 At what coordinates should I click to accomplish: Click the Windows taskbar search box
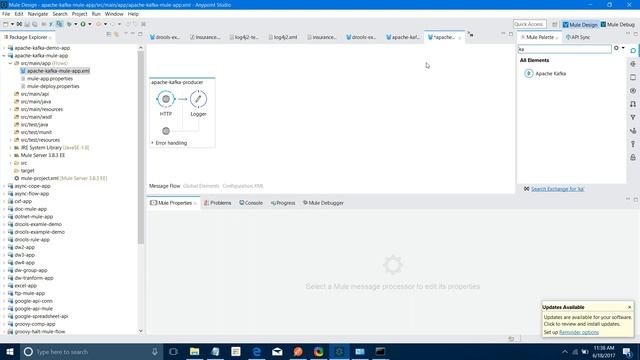(x=91, y=351)
